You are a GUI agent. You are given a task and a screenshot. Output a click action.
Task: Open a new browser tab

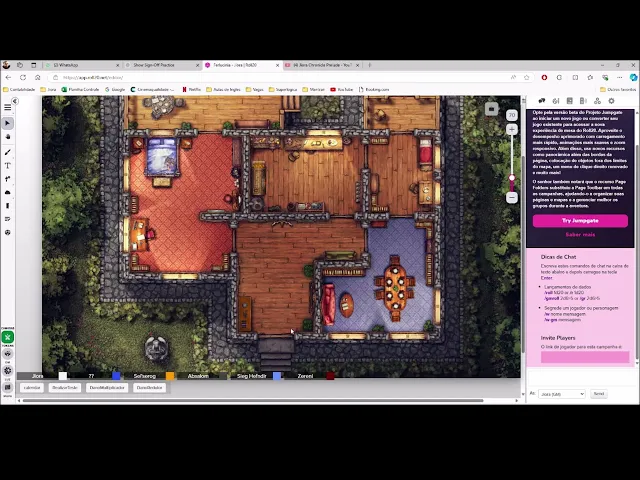[x=370, y=65]
